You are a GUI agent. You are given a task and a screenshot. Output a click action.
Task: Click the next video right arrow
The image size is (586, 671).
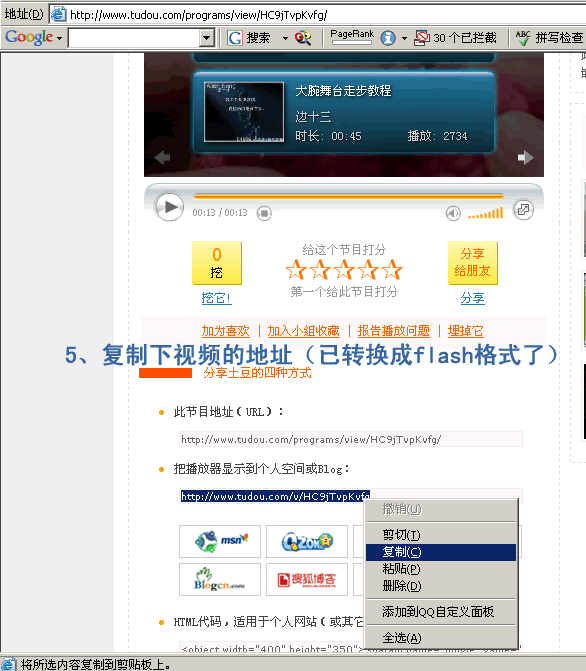[x=525, y=157]
